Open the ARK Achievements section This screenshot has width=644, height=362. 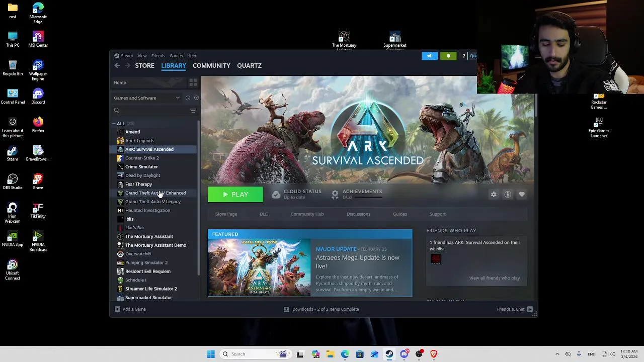pos(357,194)
